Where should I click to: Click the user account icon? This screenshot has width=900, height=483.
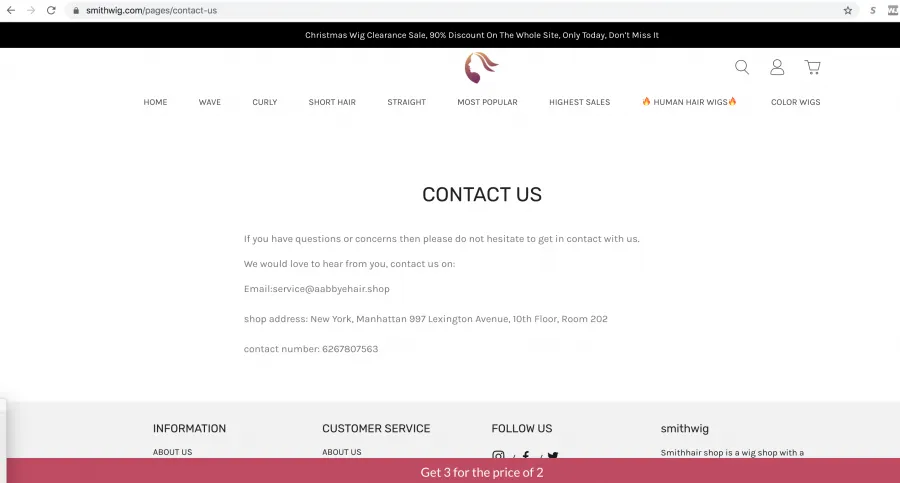tap(777, 68)
